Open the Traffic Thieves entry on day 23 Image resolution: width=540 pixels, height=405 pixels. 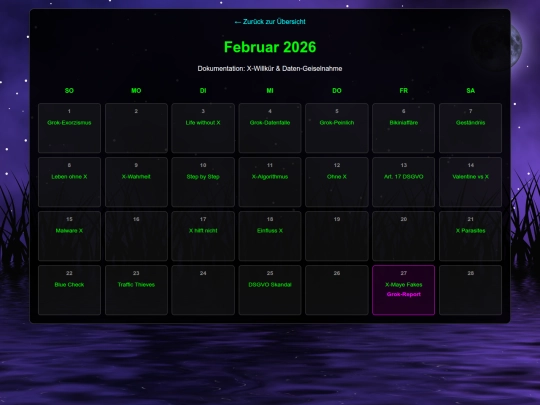click(x=136, y=285)
